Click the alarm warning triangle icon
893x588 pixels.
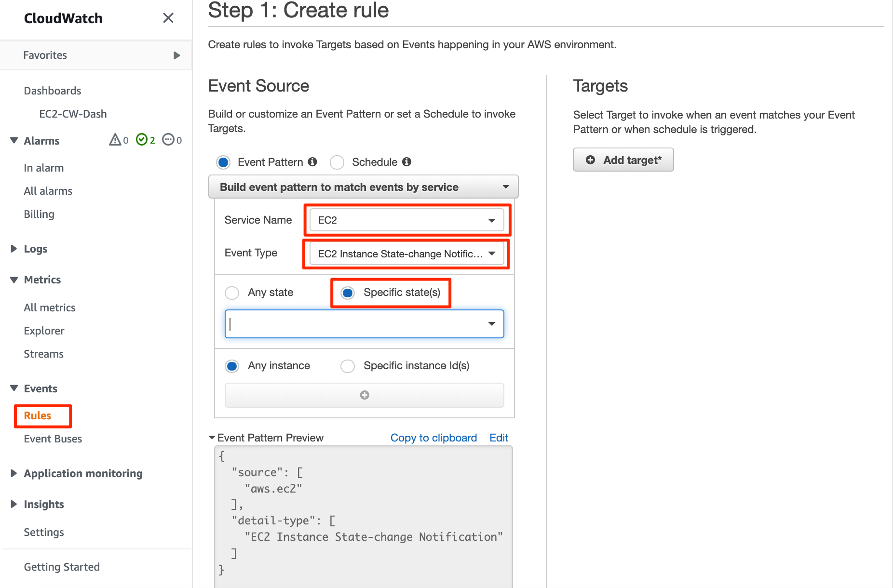coord(115,140)
